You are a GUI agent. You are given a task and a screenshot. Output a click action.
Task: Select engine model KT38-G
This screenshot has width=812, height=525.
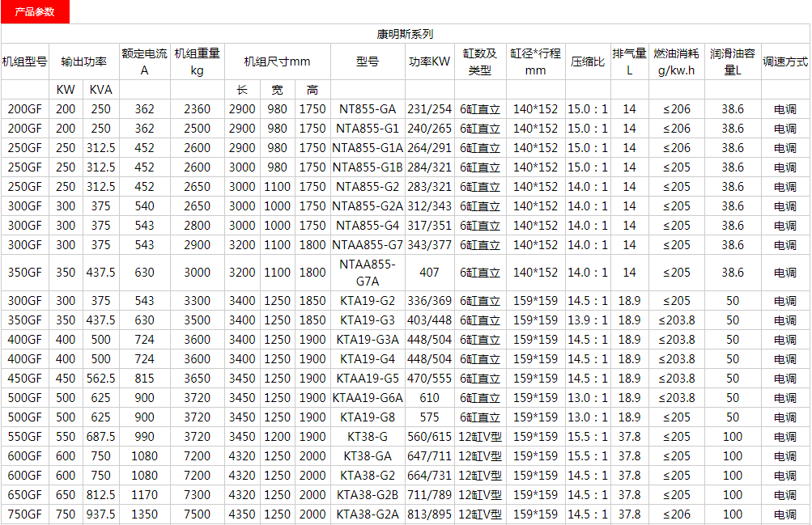[368, 437]
